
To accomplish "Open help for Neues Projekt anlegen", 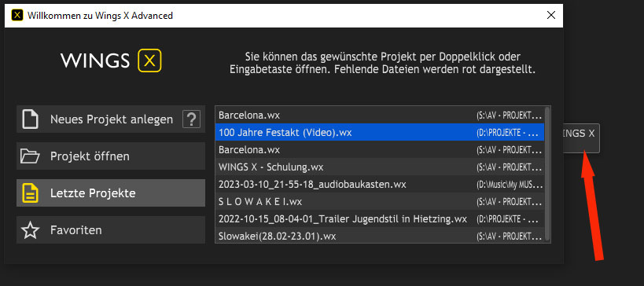I will [x=191, y=119].
